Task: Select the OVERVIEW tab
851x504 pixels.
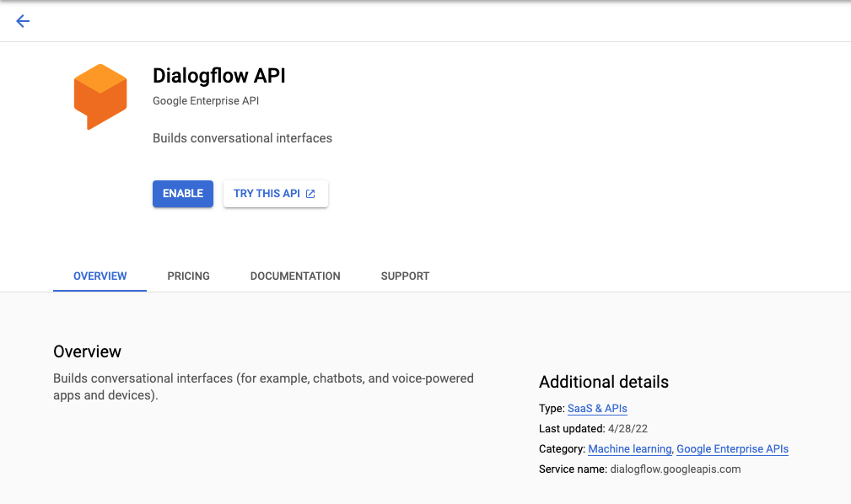Action: [100, 276]
